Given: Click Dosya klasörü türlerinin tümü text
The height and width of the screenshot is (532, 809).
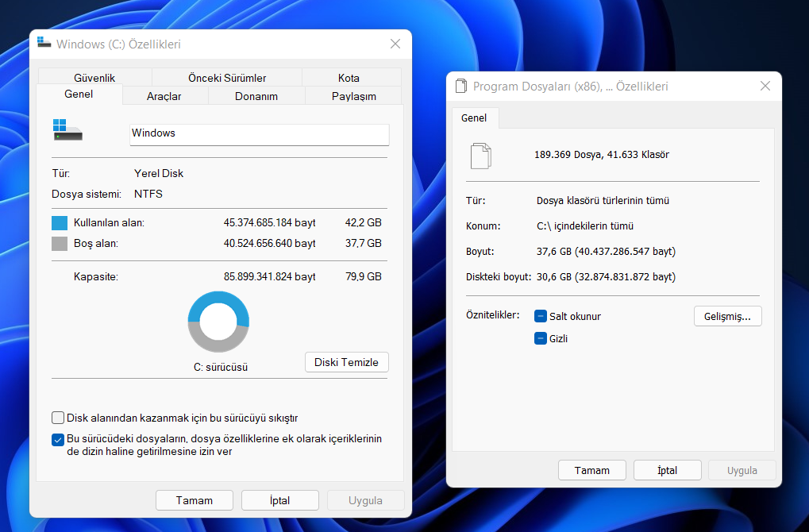Looking at the screenshot, I should pos(603,200).
